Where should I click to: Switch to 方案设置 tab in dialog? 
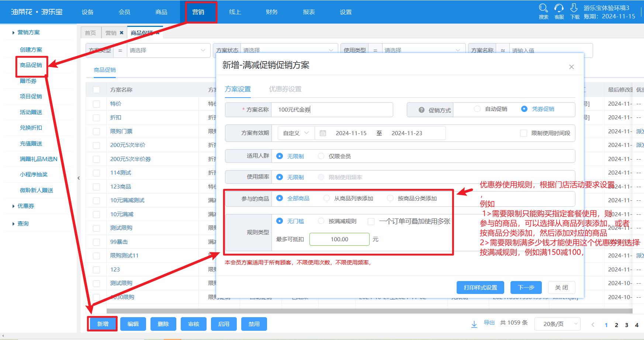[238, 89]
